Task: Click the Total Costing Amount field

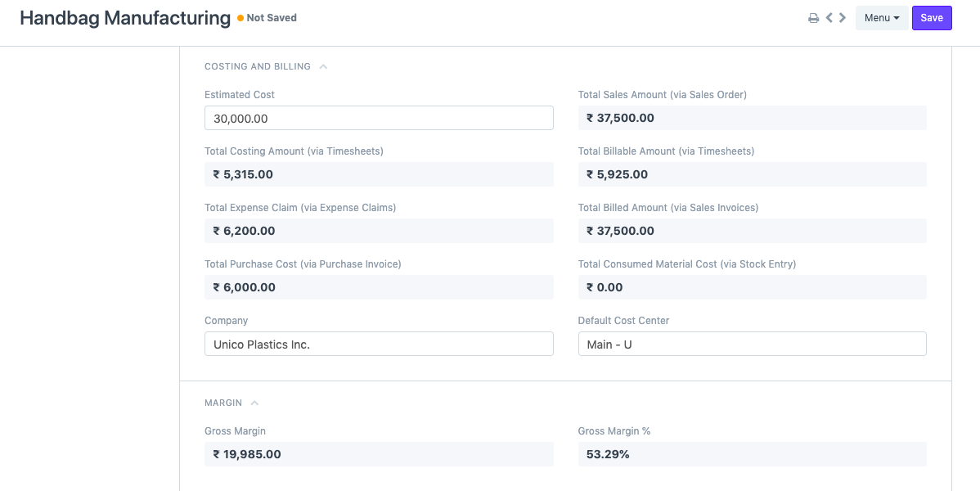Action: click(379, 174)
